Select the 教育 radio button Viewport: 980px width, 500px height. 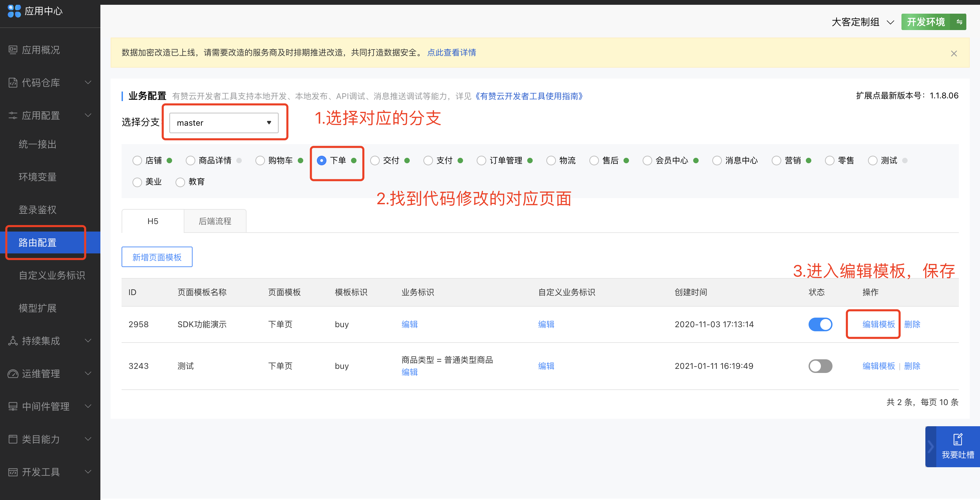click(180, 182)
